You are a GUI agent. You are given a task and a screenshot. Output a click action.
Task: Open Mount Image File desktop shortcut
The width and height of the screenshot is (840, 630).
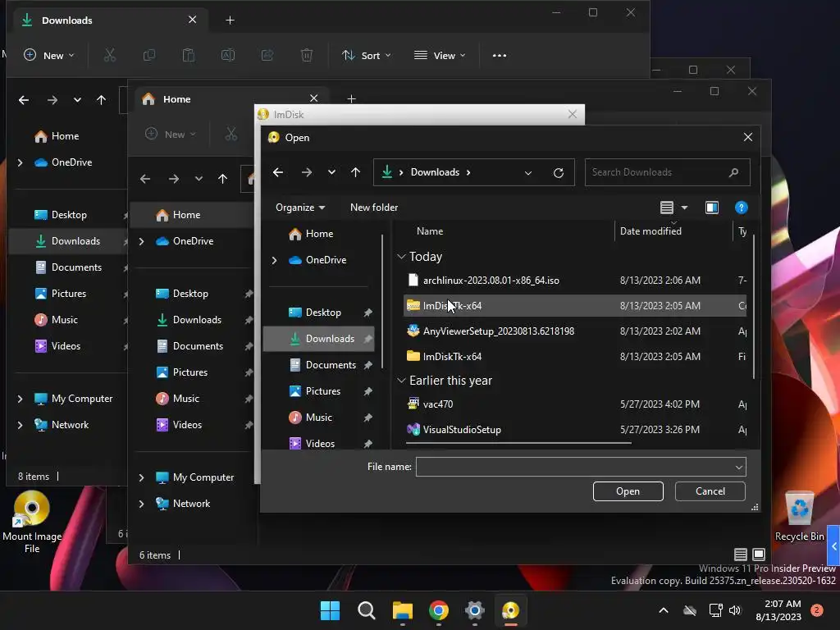pos(32,523)
